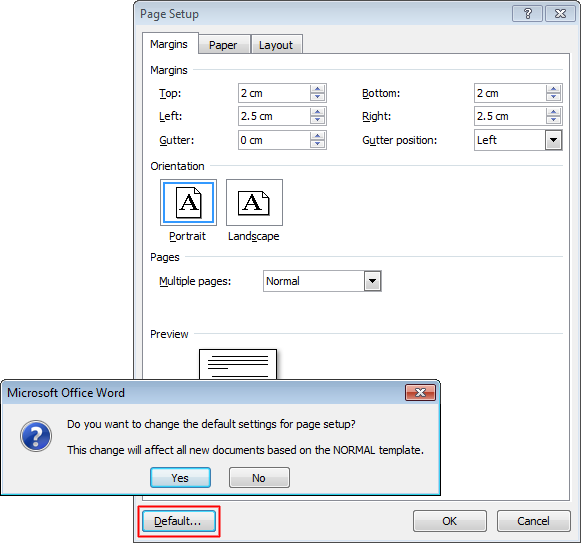The height and width of the screenshot is (543, 581).
Task: Close the Microsoft Office Word prompt
Action: [420, 393]
